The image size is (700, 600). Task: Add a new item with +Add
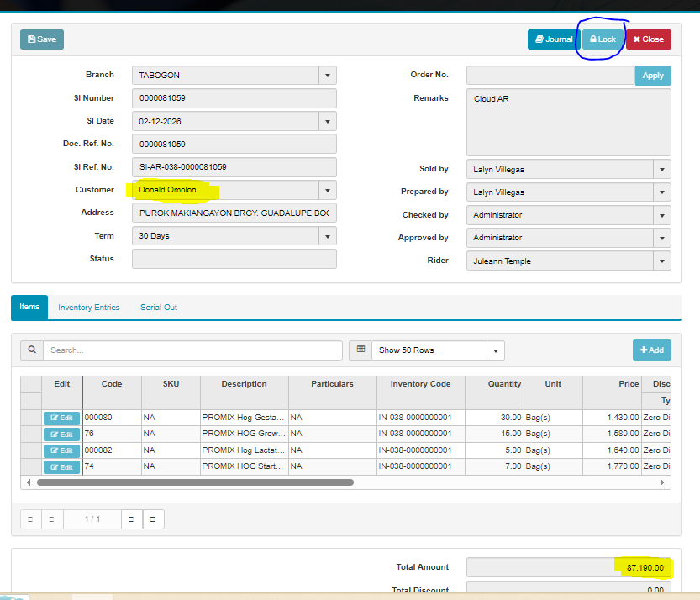pyautogui.click(x=651, y=350)
